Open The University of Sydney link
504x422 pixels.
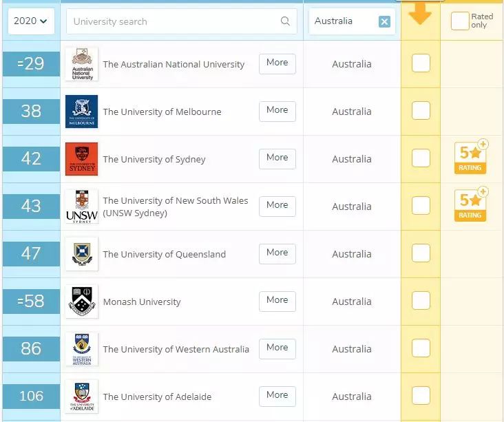tap(154, 160)
